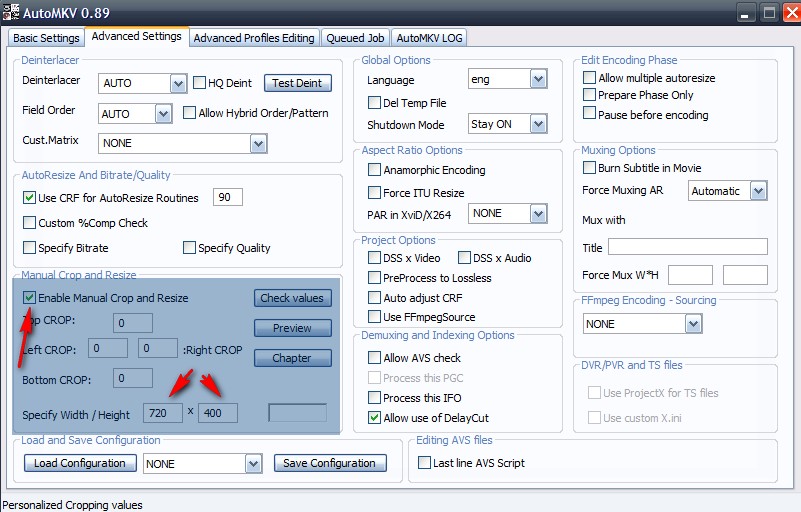Expand the Deinterlacer AUTO dropdown
The image size is (801, 512).
click(x=178, y=83)
